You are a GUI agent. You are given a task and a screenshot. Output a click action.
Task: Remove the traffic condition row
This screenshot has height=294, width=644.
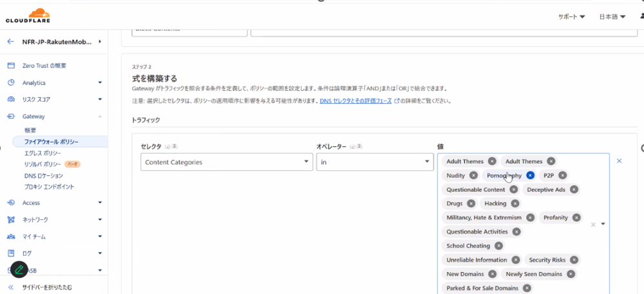(x=620, y=161)
